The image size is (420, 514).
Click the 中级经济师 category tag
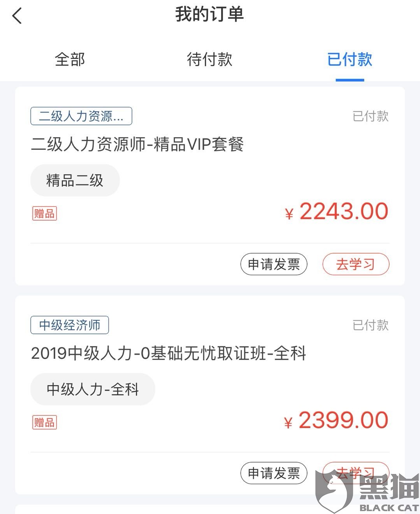point(69,325)
